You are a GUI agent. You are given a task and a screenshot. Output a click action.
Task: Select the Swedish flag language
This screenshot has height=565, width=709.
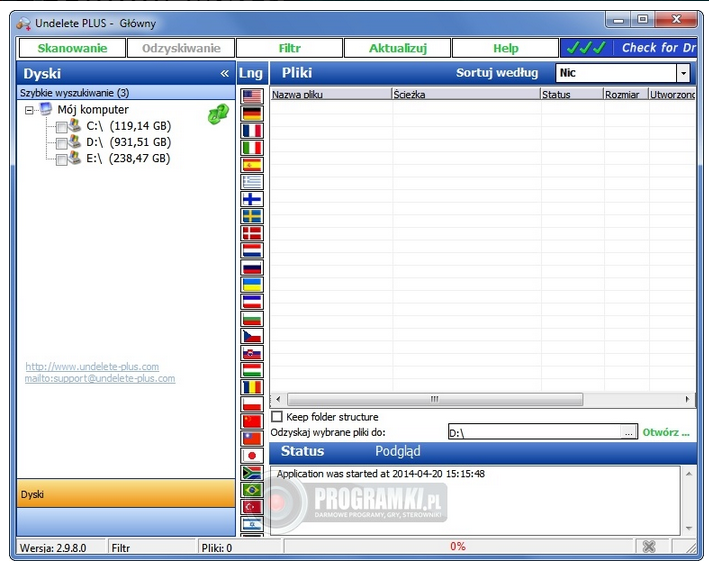coord(252,216)
